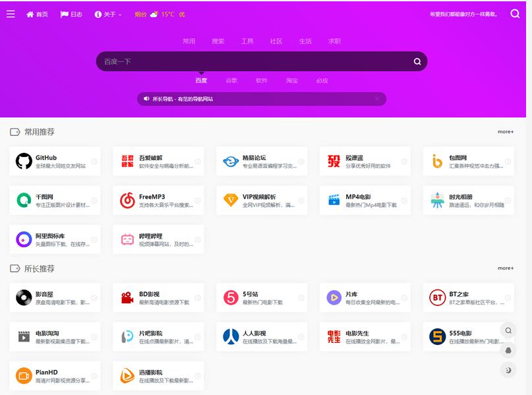The height and width of the screenshot is (395, 532).
Task: Open the 电影淘淘 site card
Action: (55, 336)
